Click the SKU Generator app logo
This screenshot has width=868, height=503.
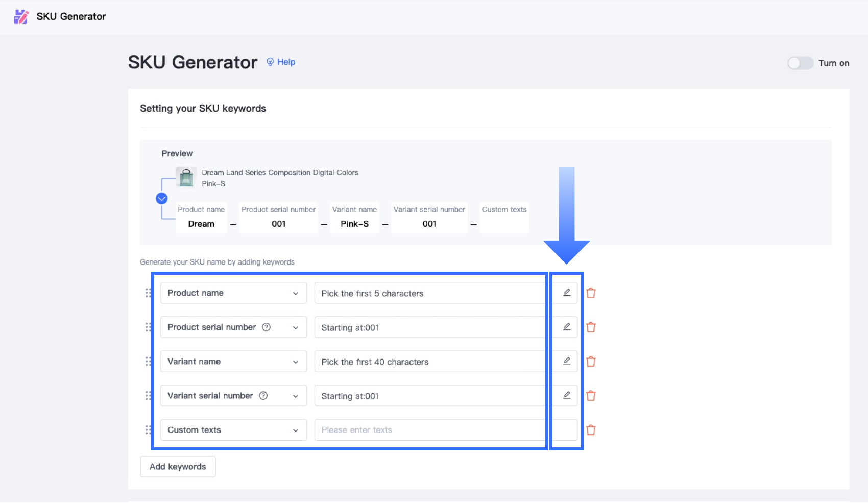tap(21, 17)
